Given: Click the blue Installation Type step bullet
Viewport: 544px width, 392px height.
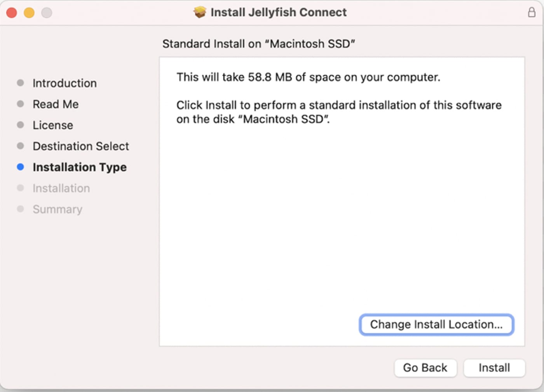Looking at the screenshot, I should click(x=21, y=167).
